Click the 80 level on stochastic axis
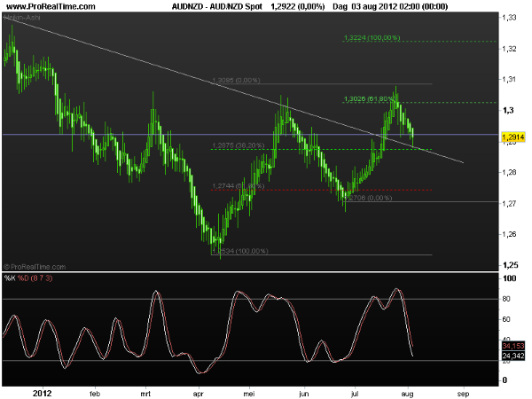 coord(506,299)
